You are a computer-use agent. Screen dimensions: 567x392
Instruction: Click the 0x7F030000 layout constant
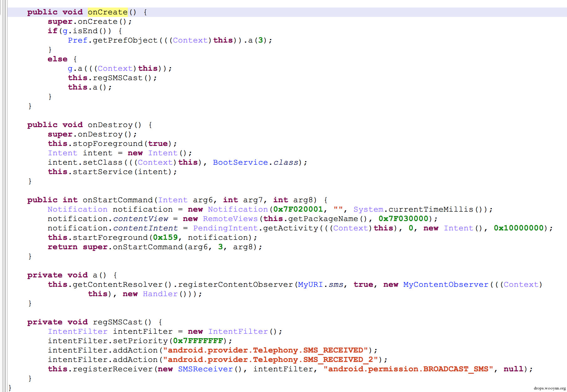(x=403, y=219)
